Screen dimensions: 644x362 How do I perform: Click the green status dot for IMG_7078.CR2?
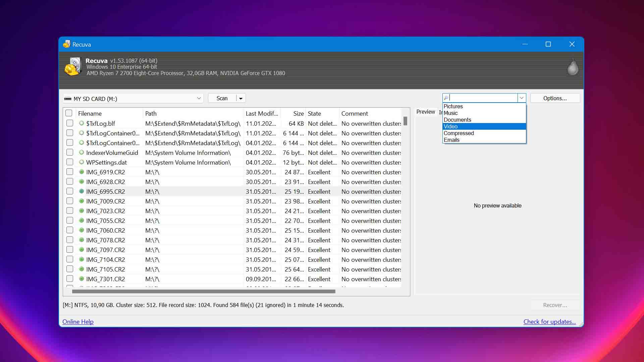tap(81, 240)
